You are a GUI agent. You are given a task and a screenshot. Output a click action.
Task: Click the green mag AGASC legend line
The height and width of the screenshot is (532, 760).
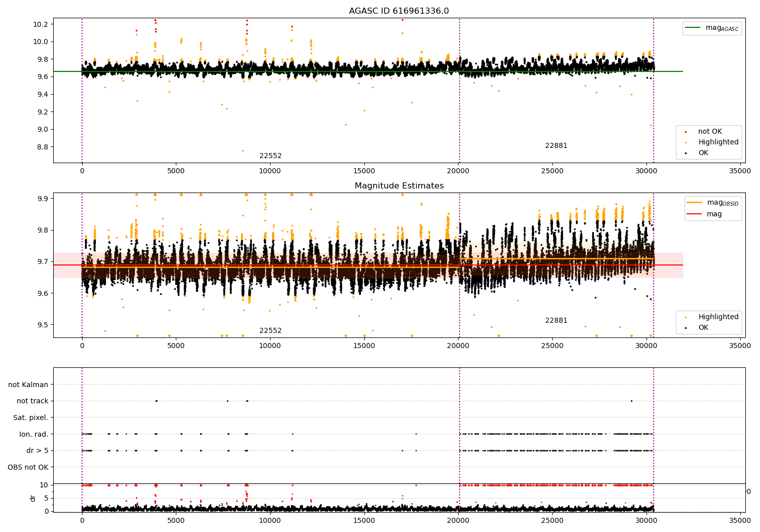pyautogui.click(x=693, y=28)
